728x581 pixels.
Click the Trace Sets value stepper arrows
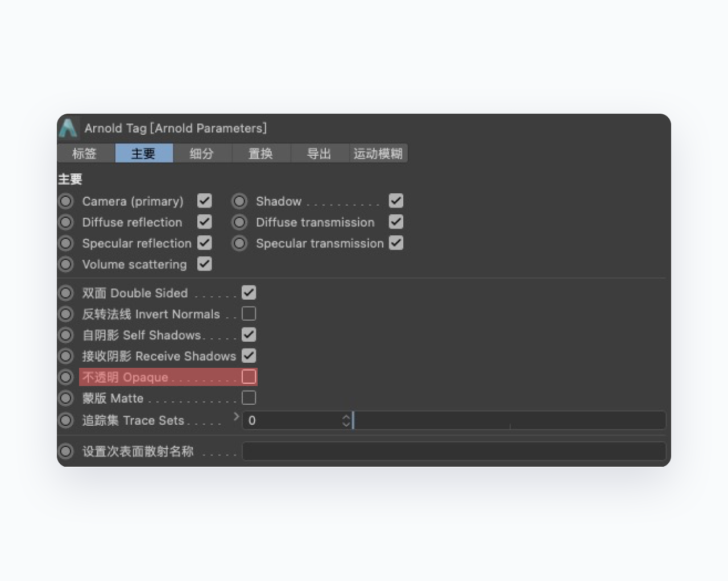coord(346,420)
